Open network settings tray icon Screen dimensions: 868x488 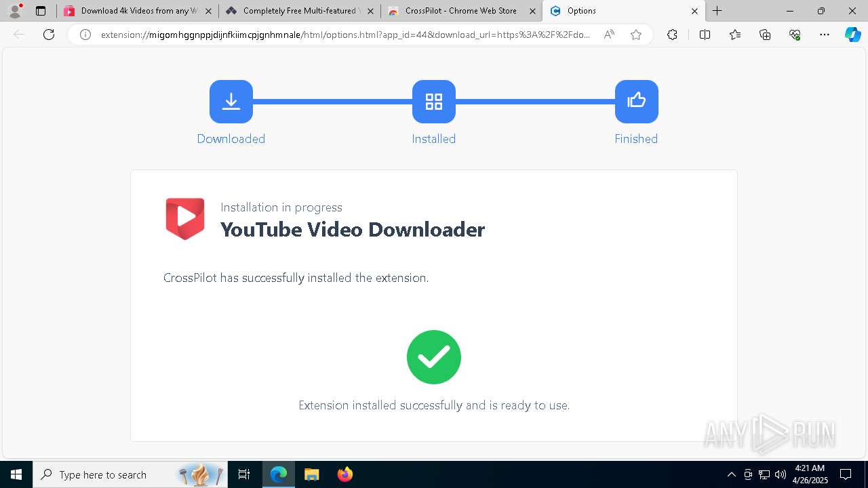[764, 474]
